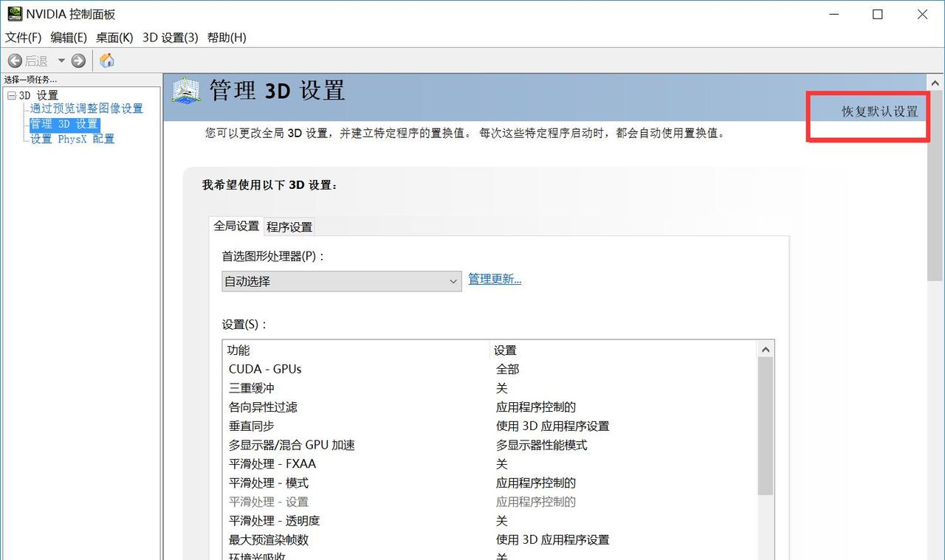Click the 管理 3D 设置 header graphic icon
Screen dimensions: 945x560
(184, 90)
